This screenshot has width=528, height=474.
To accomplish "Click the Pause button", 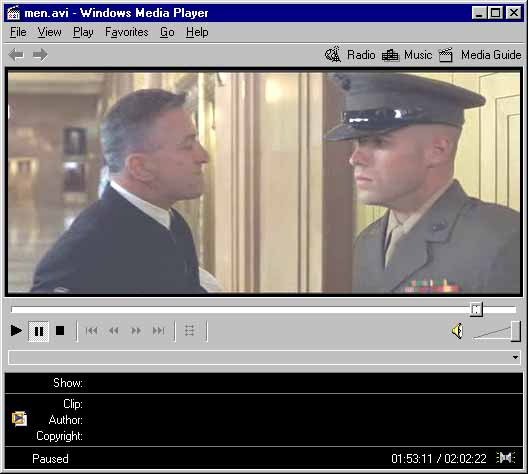I will click(39, 331).
